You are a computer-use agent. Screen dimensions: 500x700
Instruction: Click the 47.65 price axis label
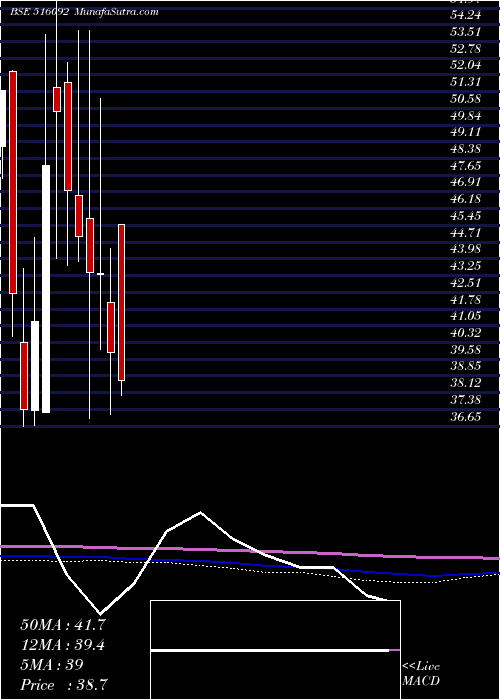click(x=466, y=166)
